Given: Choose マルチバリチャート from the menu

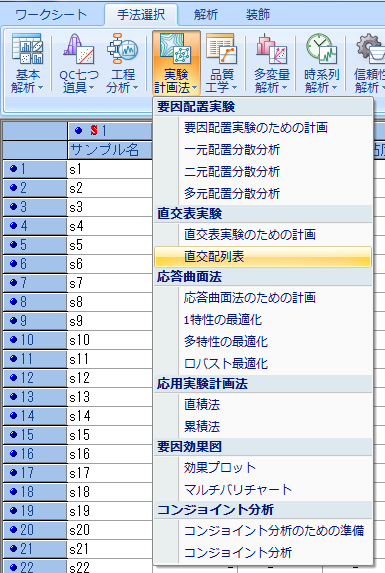Looking at the screenshot, I should (263, 489).
